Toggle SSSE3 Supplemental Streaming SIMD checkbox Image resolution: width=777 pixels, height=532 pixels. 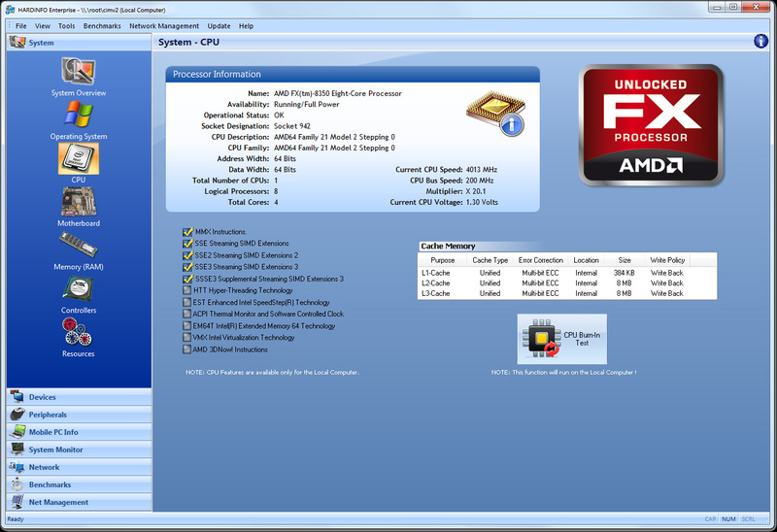[x=187, y=279]
